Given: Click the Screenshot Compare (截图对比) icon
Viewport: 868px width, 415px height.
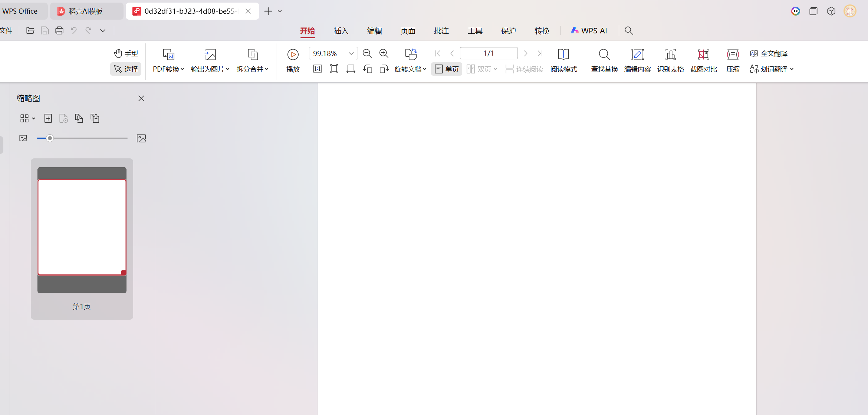Looking at the screenshot, I should tap(703, 55).
